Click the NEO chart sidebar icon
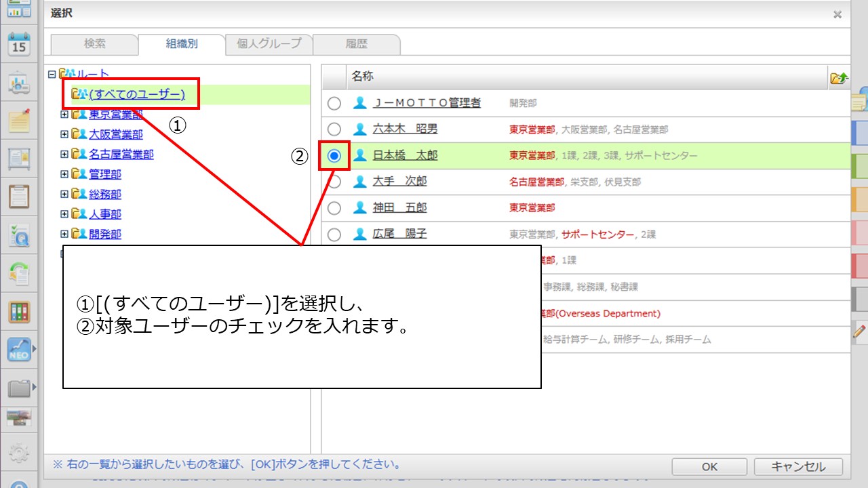Viewport: 868px width, 488px height. coord(19,349)
